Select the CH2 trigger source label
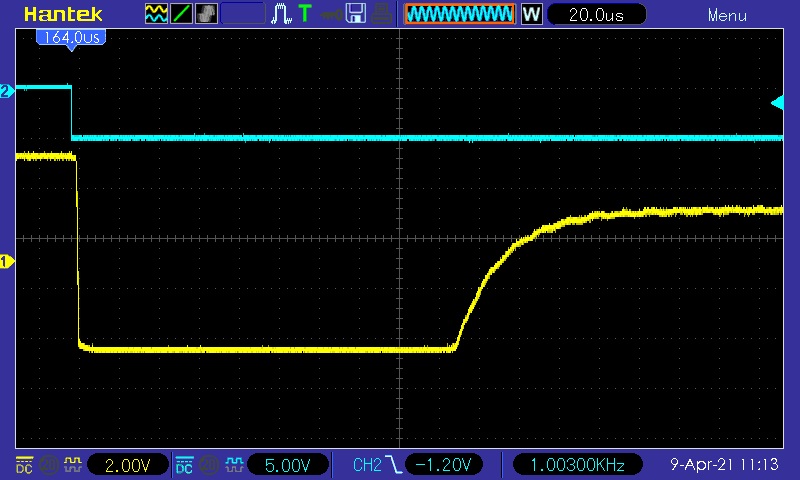This screenshot has height=480, width=800. click(x=367, y=465)
